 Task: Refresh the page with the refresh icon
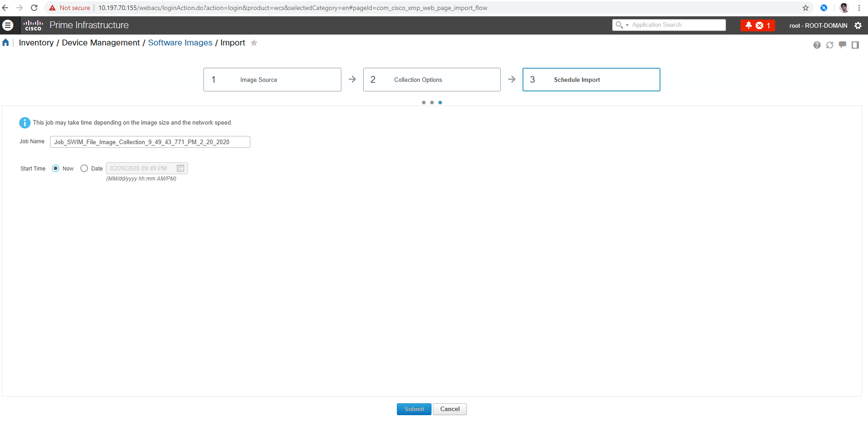coord(830,45)
